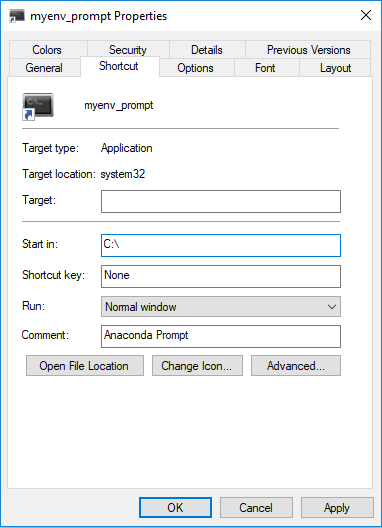Open the Options tab
382x528 pixels.
point(196,68)
